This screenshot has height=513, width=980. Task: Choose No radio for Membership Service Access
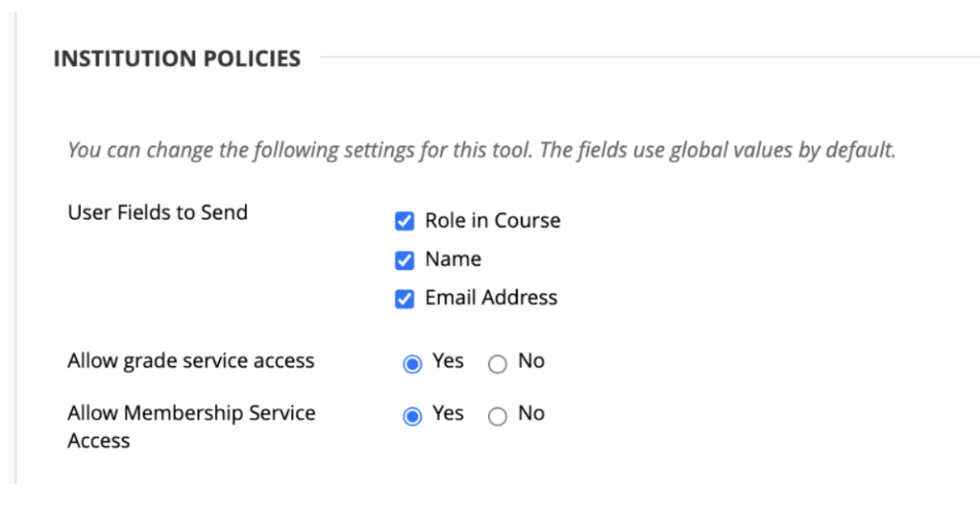click(497, 416)
